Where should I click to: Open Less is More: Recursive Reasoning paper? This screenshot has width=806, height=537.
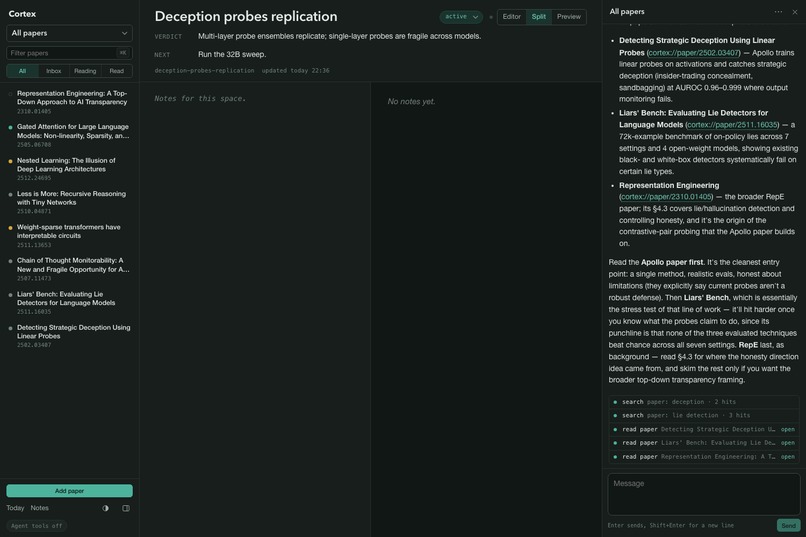pyautogui.click(x=69, y=202)
